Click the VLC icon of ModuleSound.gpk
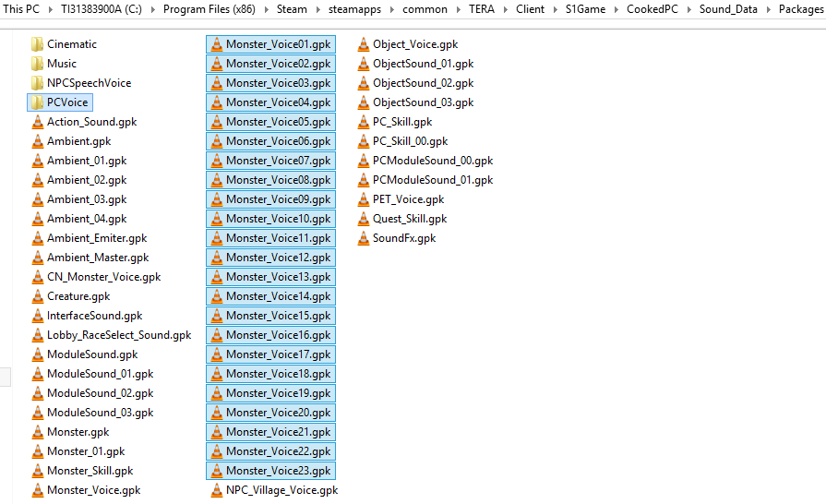 38,354
